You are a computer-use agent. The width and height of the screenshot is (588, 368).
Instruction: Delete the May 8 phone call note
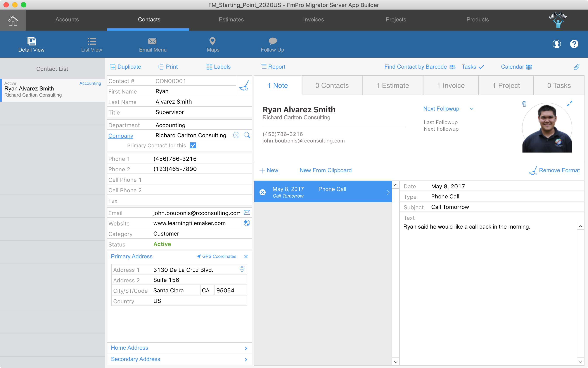tap(263, 192)
